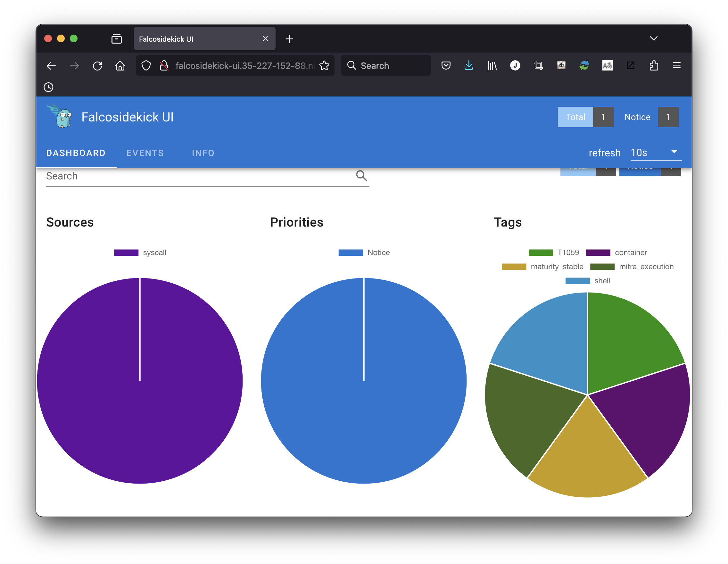
Task: Go back to the previous page
Action: tap(51, 66)
